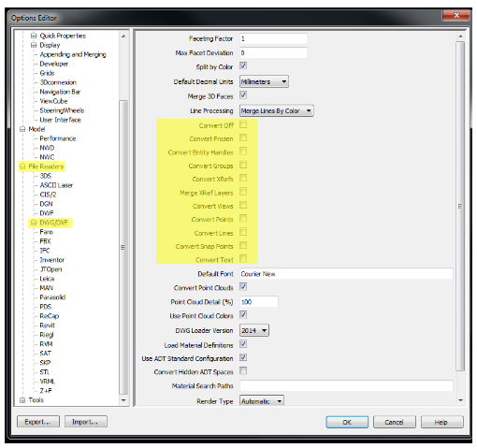Click the Faceting Factor input field
This screenshot has height=448, width=477.
[x=273, y=38]
